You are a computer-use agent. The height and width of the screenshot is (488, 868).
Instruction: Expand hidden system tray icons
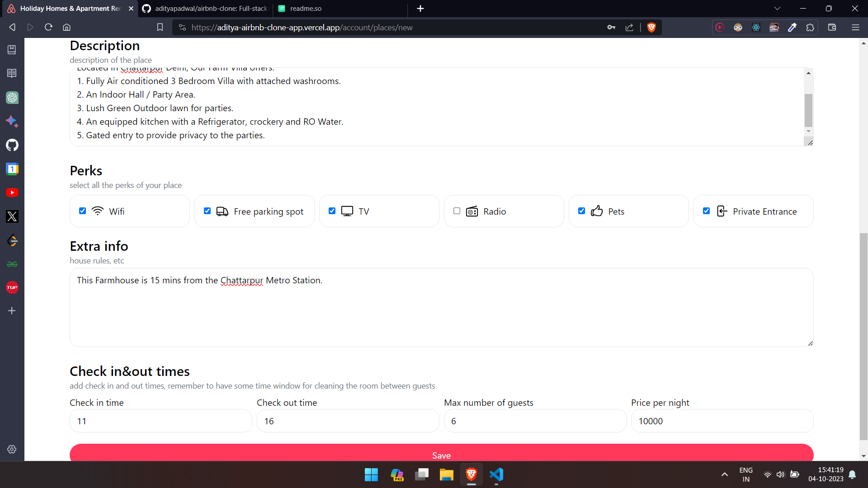pyautogui.click(x=724, y=474)
